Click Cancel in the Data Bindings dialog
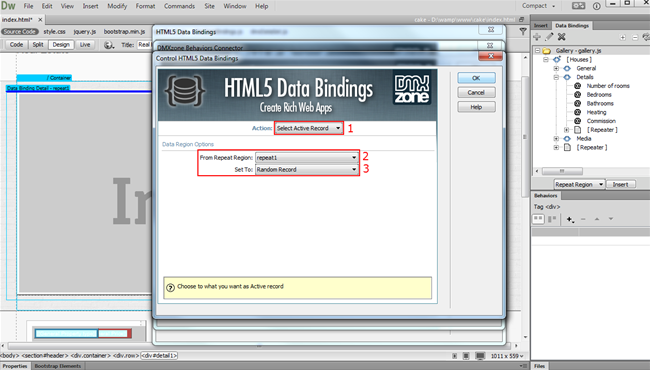This screenshot has height=370, width=650. click(476, 92)
